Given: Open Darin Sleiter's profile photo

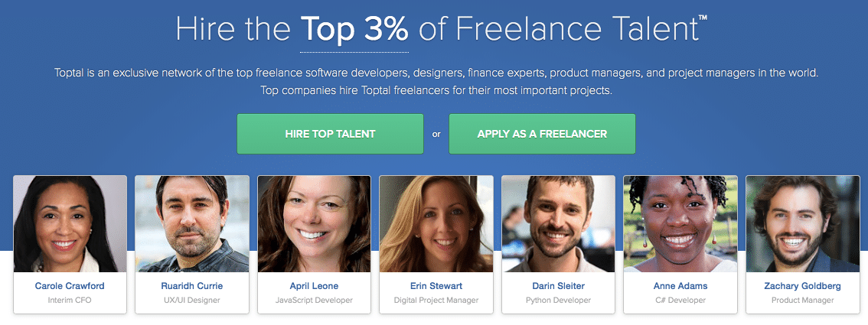Looking at the screenshot, I should [x=558, y=224].
